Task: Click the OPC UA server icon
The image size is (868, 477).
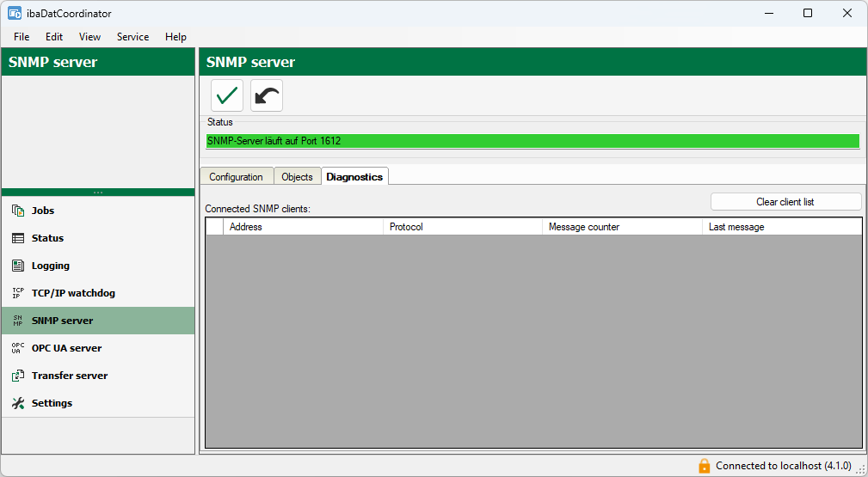Action: pyautogui.click(x=18, y=348)
